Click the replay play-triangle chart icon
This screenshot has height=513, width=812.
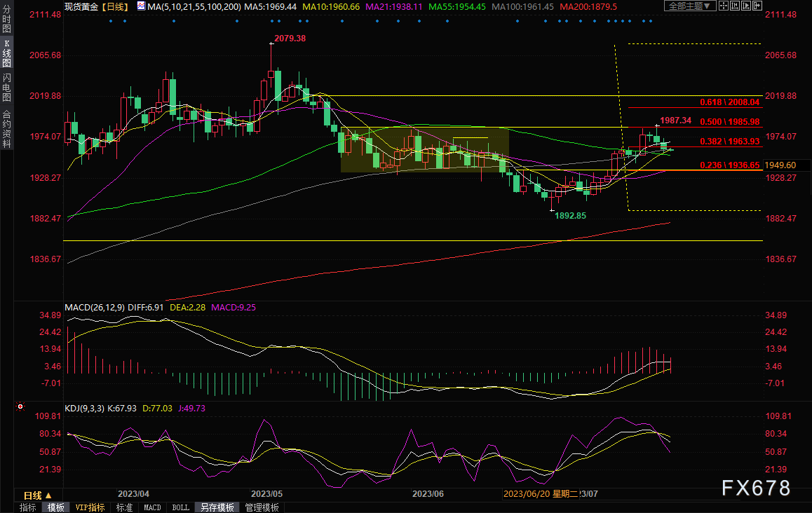click(x=746, y=6)
